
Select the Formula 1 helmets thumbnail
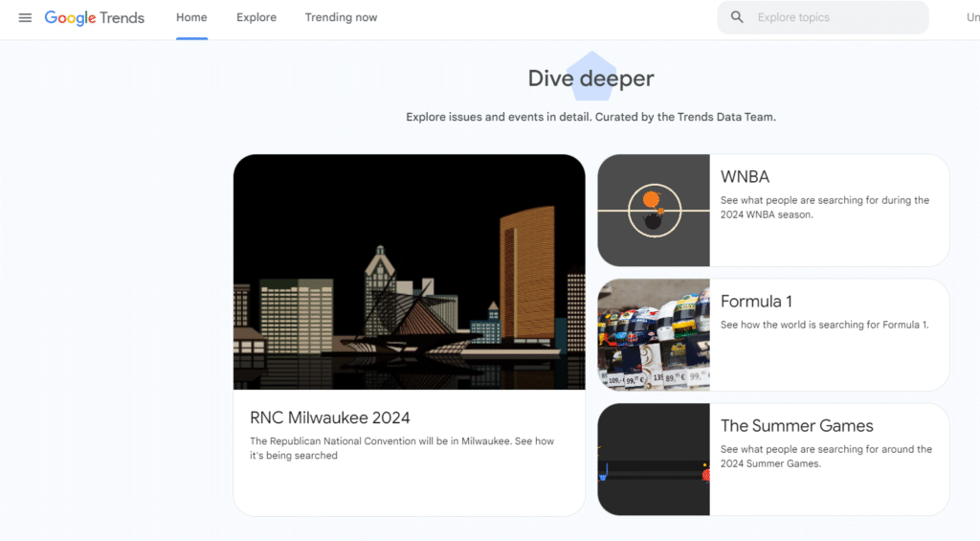click(654, 334)
